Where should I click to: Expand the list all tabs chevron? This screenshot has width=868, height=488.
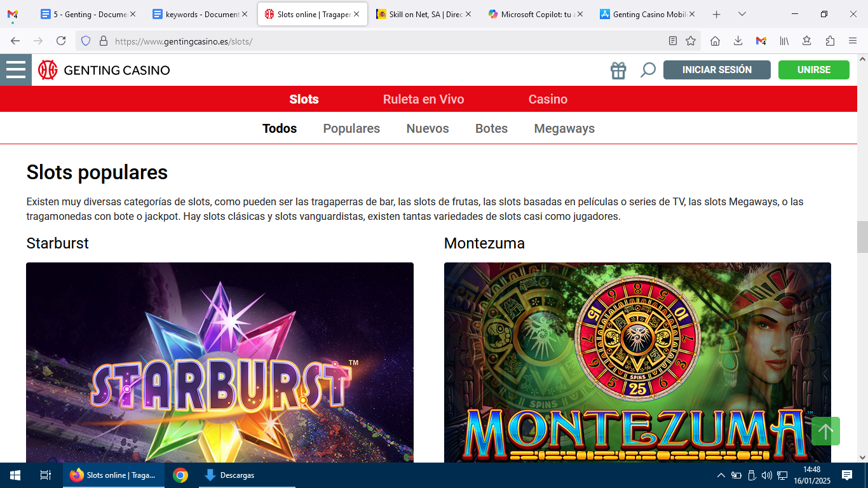pos(742,14)
